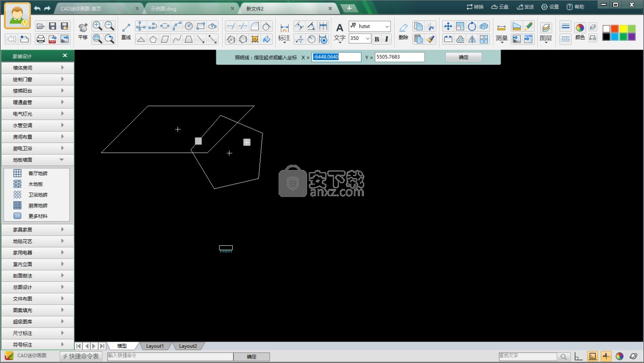Click the print icon
644x363 pixels.
pyautogui.click(x=40, y=39)
